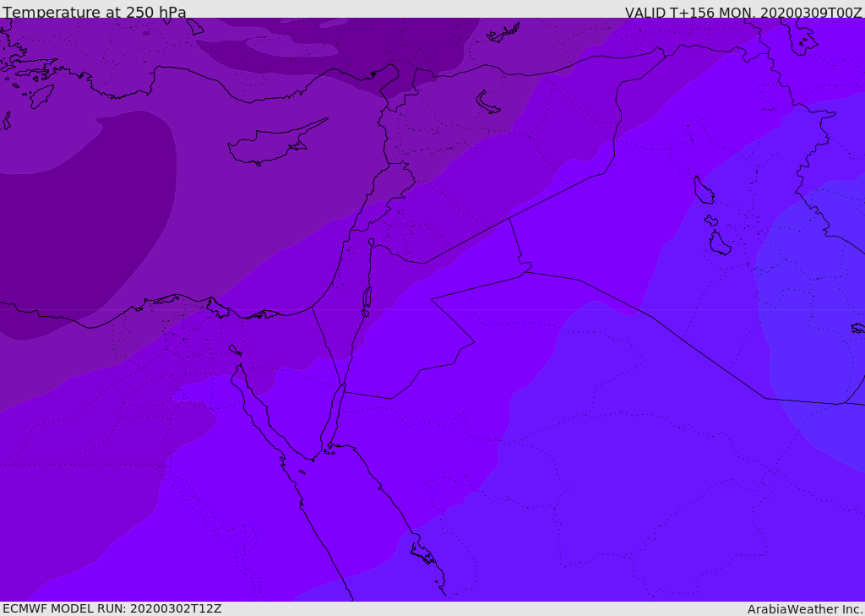Click the Dead Sea outline
The height and width of the screenshot is (616, 865).
pos(367,298)
